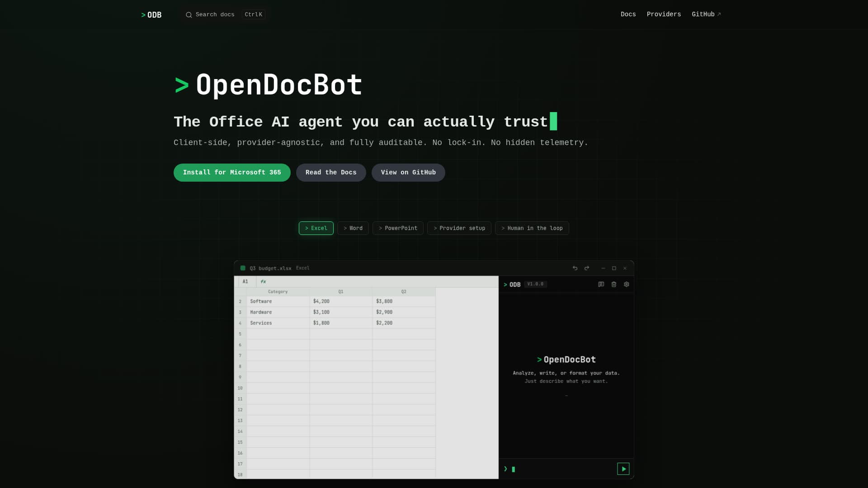The height and width of the screenshot is (488, 868).
Task: Select the $1,800 cell
Action: [341, 323]
